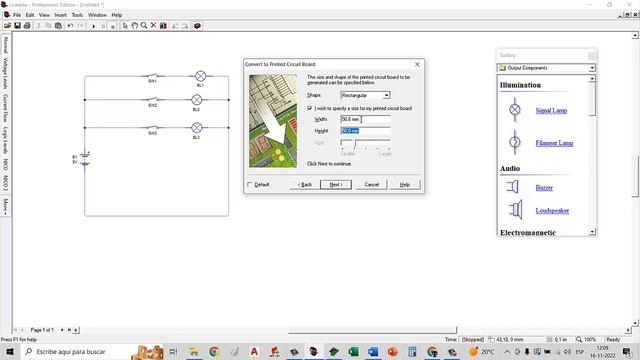Open the Gallery toolbar icon
The width and height of the screenshot is (640, 360).
[x=163, y=25]
